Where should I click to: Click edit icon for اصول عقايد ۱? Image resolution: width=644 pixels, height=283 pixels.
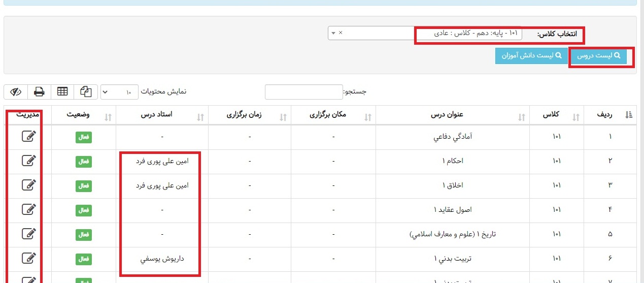29,210
